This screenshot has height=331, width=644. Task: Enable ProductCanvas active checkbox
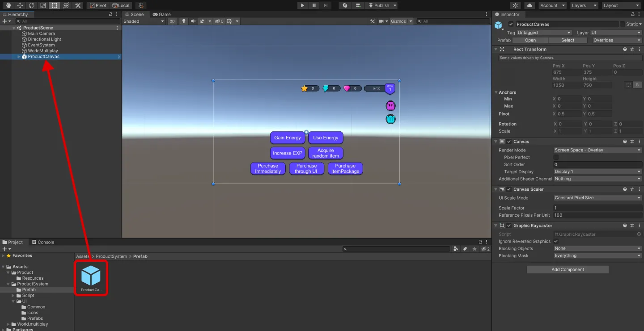511,24
